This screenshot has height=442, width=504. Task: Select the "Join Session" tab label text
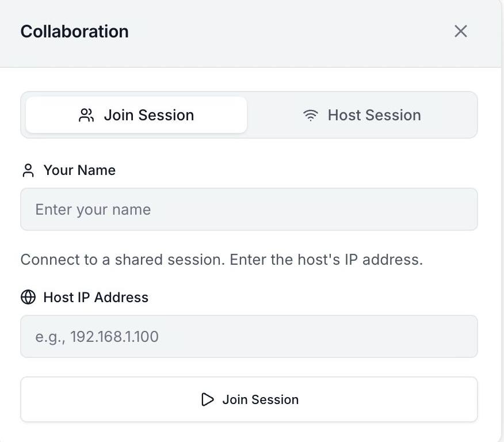click(148, 115)
